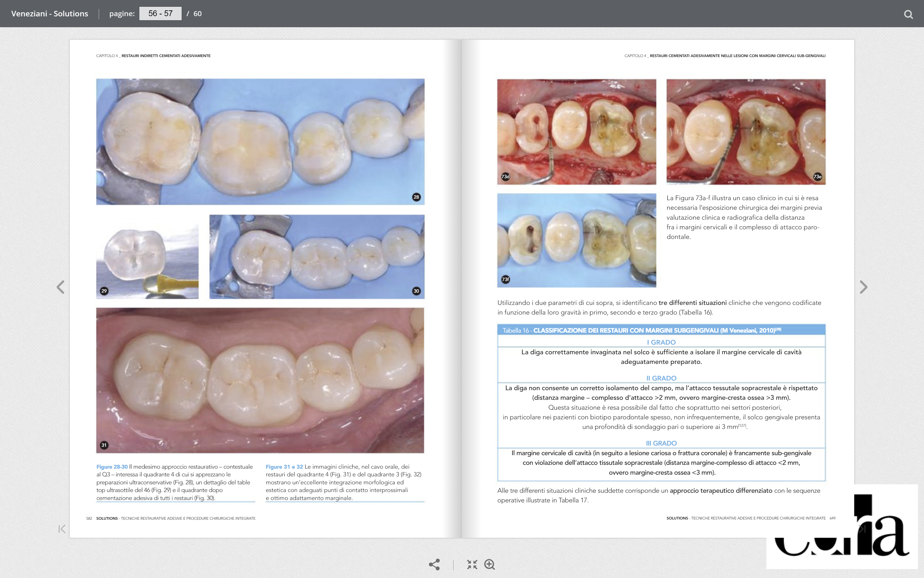Click the Figure 31 e 32 caption label
Image resolution: width=924 pixels, height=578 pixels.
click(284, 467)
